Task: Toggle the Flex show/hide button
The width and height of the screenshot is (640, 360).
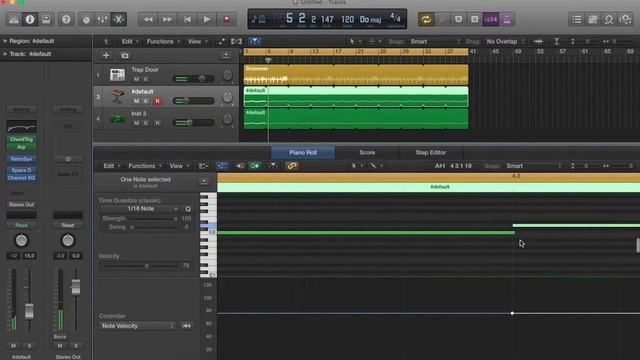Action: coord(236,41)
